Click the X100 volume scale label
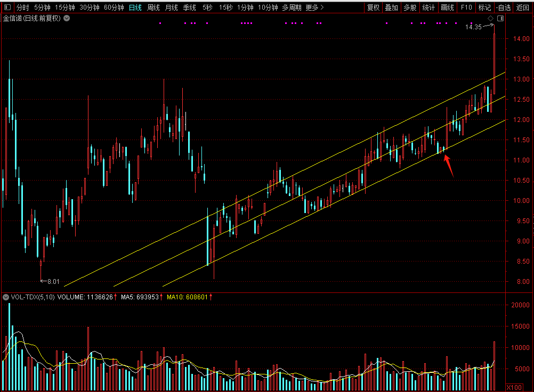This screenshot has width=534, height=392. pos(514,388)
